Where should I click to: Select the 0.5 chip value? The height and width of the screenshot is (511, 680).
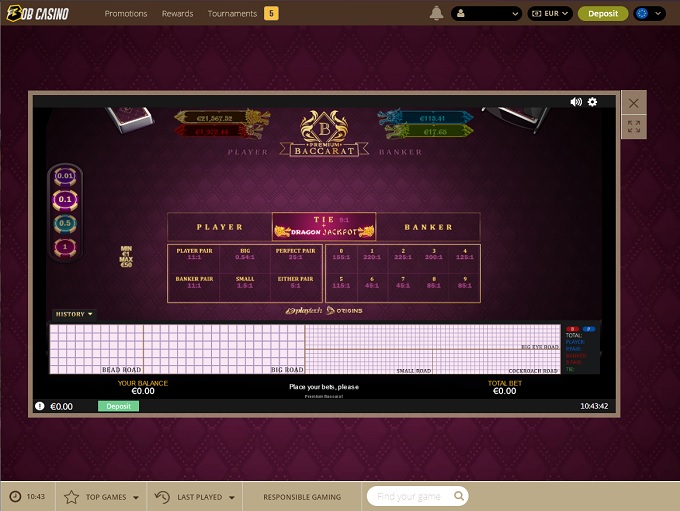point(65,223)
